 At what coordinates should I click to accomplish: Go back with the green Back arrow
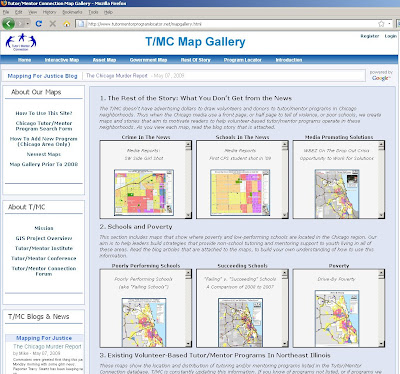(8, 24)
